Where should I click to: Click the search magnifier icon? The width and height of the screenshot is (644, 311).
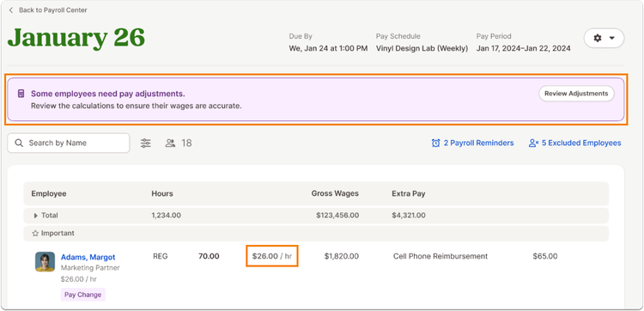pyautogui.click(x=19, y=143)
